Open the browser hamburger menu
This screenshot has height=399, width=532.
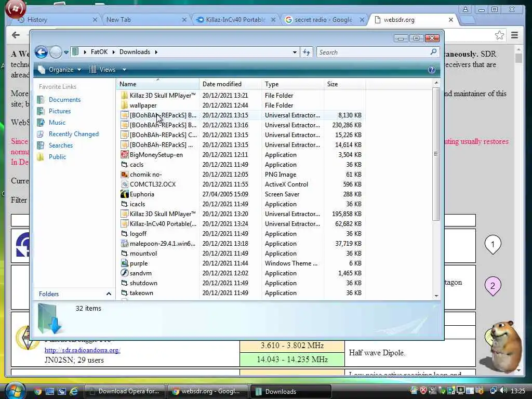pos(514,35)
